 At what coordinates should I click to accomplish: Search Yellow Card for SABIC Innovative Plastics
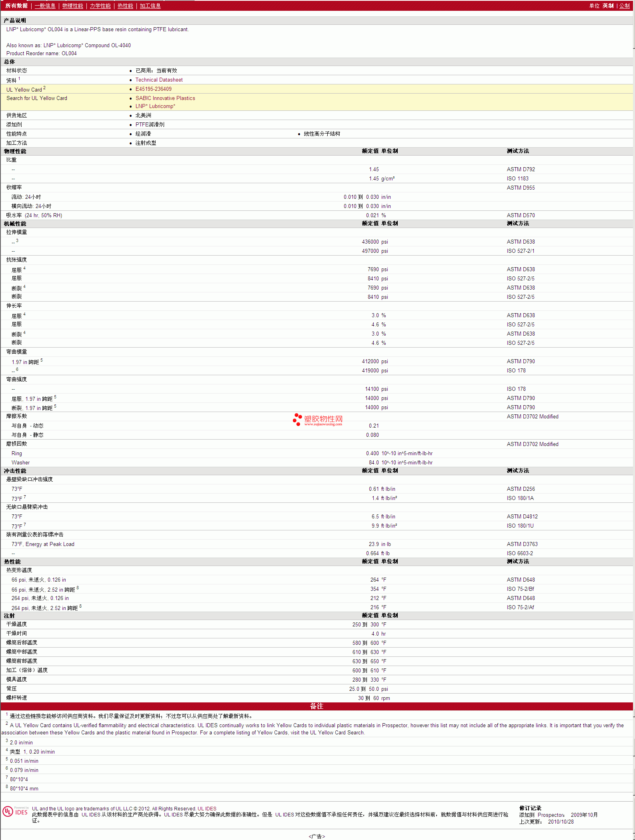coord(165,98)
